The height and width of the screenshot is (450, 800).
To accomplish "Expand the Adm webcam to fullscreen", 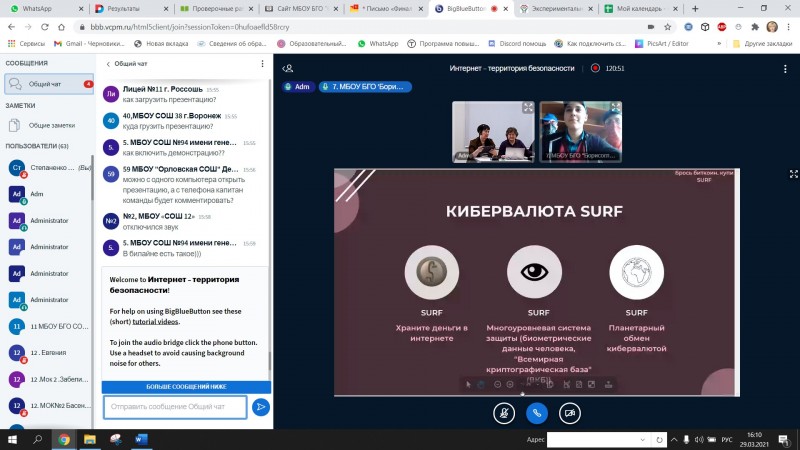I will click(527, 107).
